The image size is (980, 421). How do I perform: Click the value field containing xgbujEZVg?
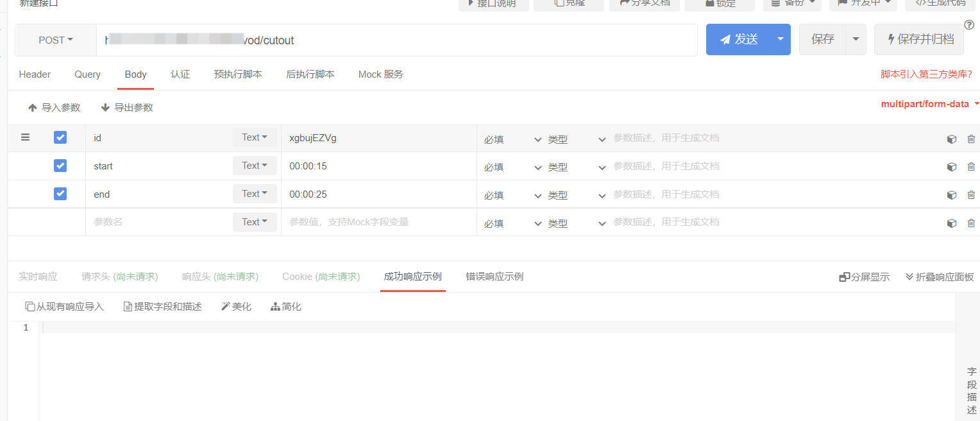pos(378,138)
